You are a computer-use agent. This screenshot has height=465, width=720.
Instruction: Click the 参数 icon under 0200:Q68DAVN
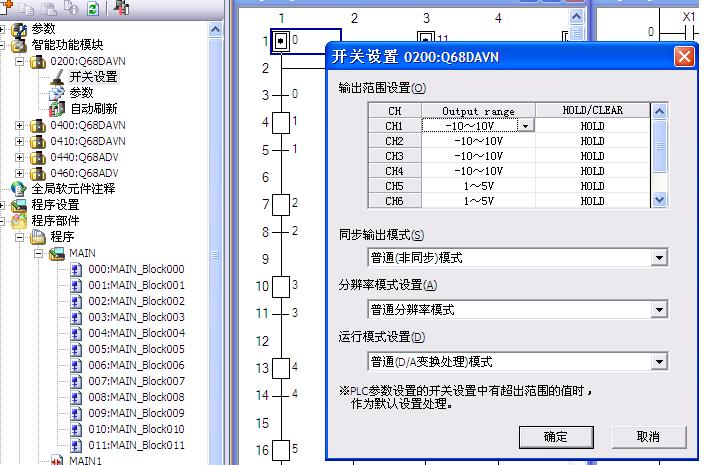(57, 92)
